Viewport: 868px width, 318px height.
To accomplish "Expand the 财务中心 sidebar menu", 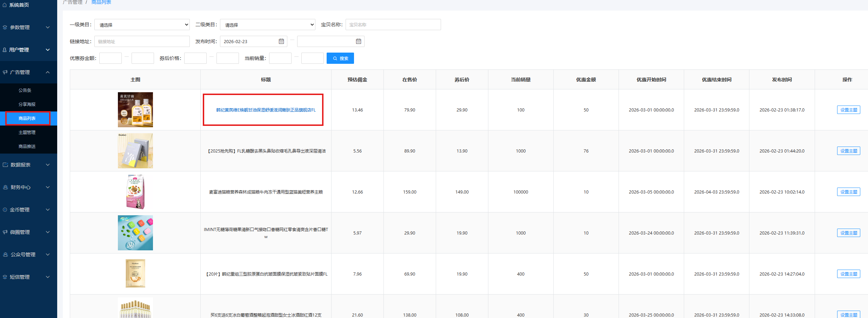I will coord(48,187).
